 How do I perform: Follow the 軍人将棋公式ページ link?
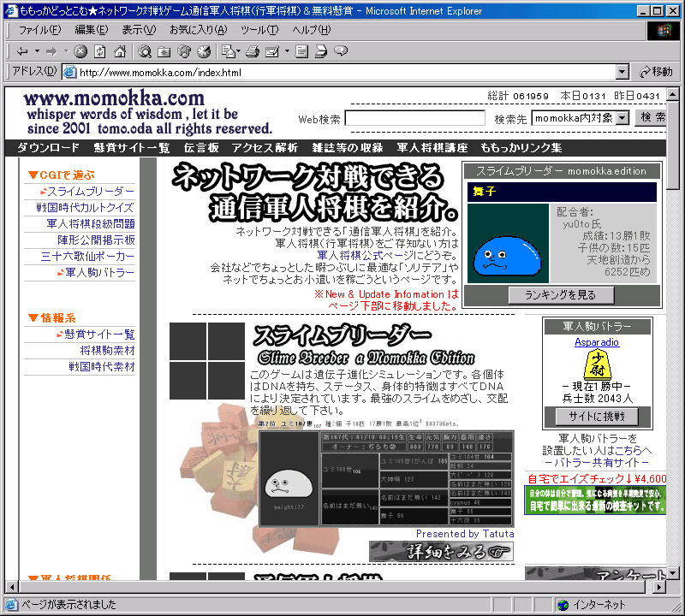coord(366,256)
